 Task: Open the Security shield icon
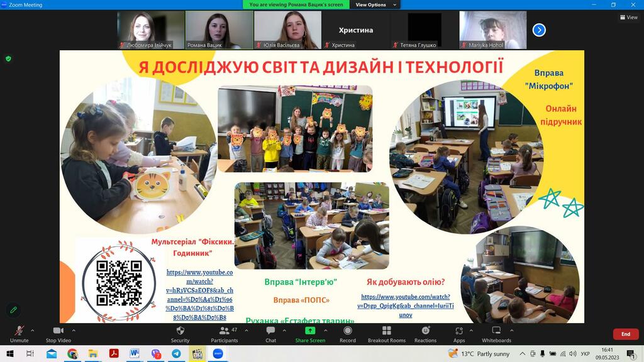click(180, 331)
